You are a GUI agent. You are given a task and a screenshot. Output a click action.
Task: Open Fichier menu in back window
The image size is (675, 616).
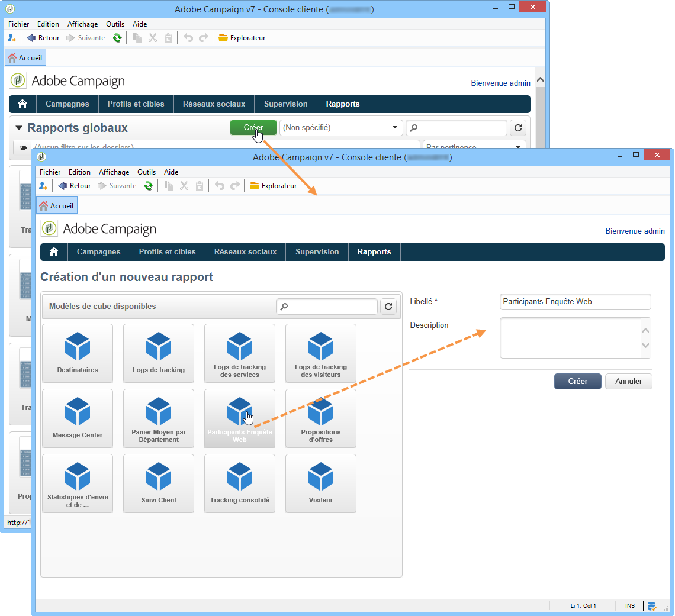18,24
